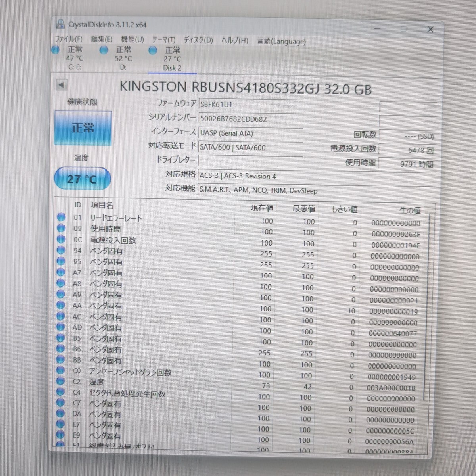
Task: Click status dot for power-on count row 0C
Action: click(x=61, y=239)
